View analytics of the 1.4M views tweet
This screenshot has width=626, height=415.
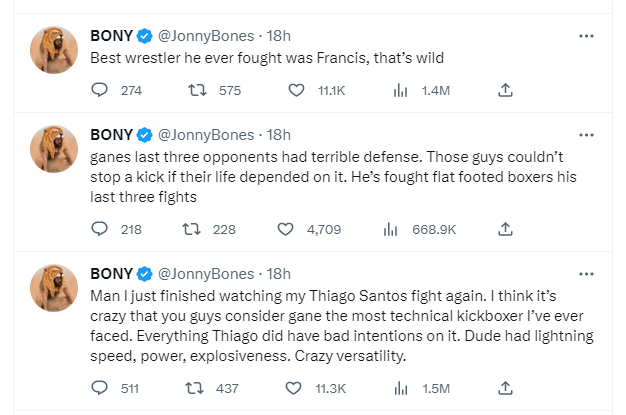[400, 90]
